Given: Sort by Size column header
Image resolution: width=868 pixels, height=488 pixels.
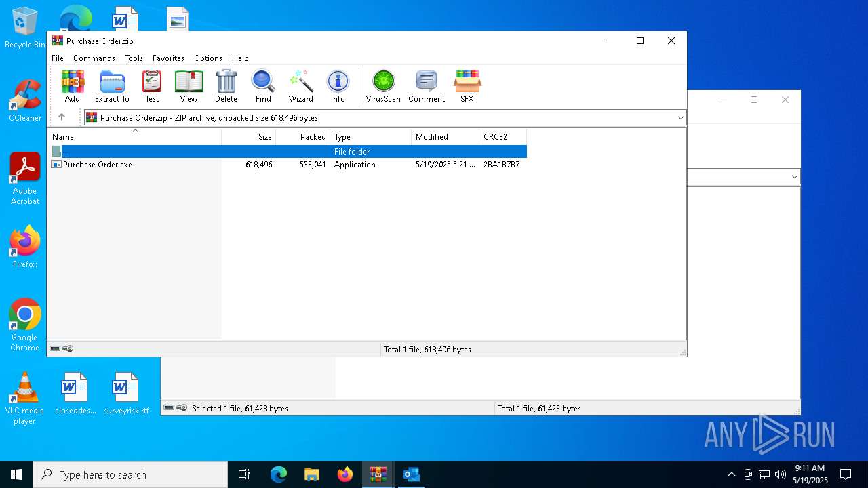Looking at the screenshot, I should click(x=249, y=136).
